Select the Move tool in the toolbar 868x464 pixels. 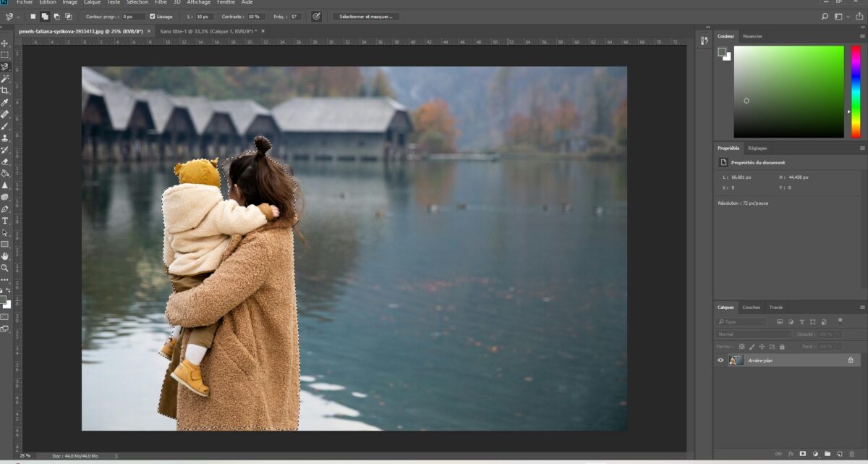click(5, 43)
